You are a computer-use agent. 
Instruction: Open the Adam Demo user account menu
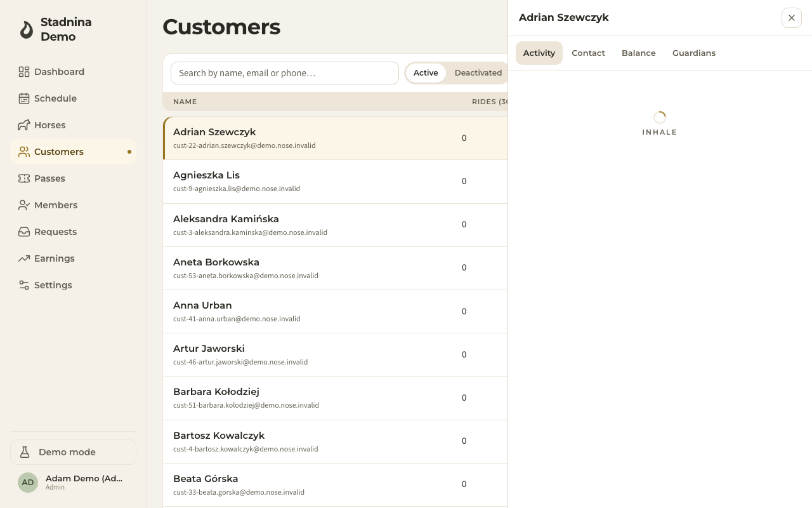[73, 483]
